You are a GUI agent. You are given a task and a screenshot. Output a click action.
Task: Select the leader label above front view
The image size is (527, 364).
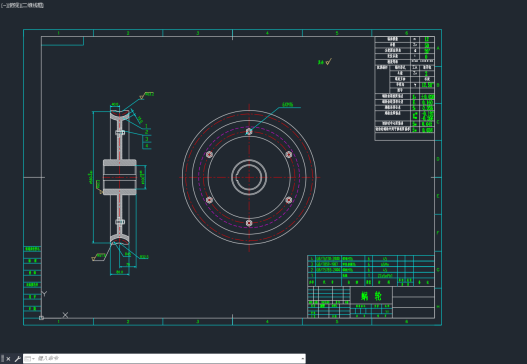pos(288,105)
